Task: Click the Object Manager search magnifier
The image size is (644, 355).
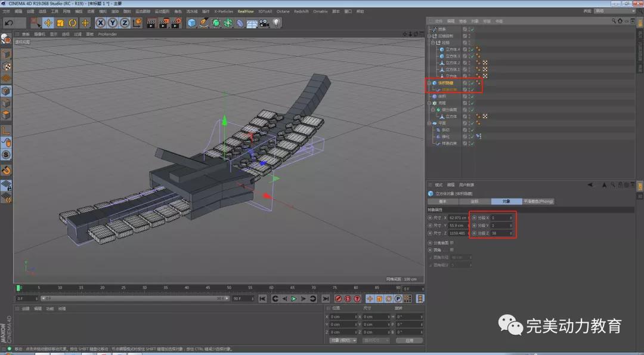Action: (614, 21)
